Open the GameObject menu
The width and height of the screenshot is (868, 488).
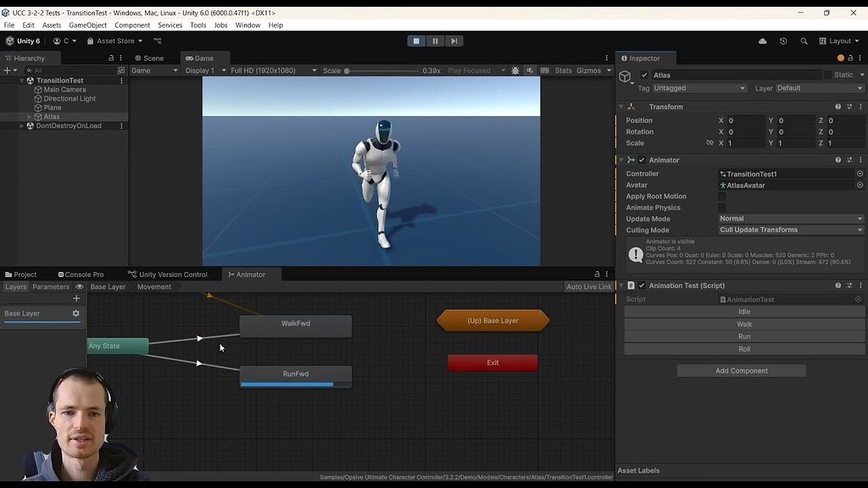(x=88, y=25)
